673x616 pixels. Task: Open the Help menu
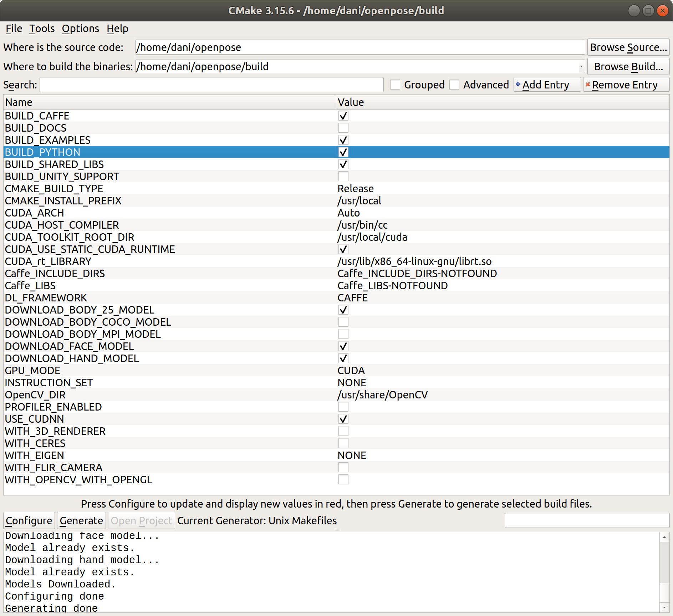tap(117, 29)
